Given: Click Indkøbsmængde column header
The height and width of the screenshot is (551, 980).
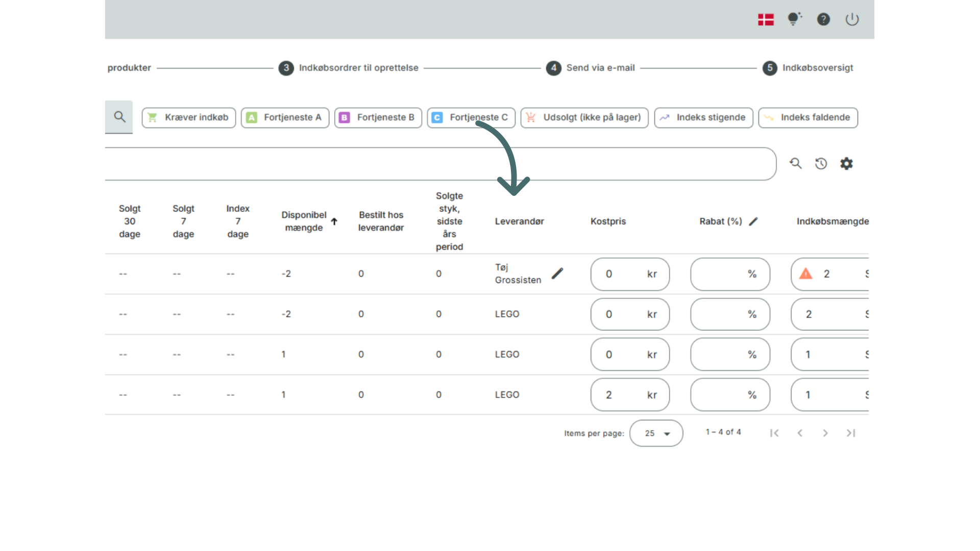Looking at the screenshot, I should pyautogui.click(x=832, y=221).
